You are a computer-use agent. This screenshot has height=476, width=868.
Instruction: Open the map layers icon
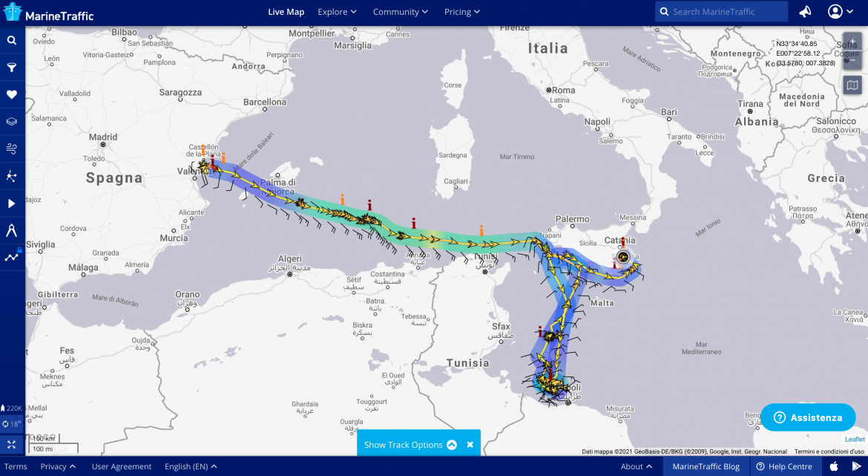click(x=12, y=122)
